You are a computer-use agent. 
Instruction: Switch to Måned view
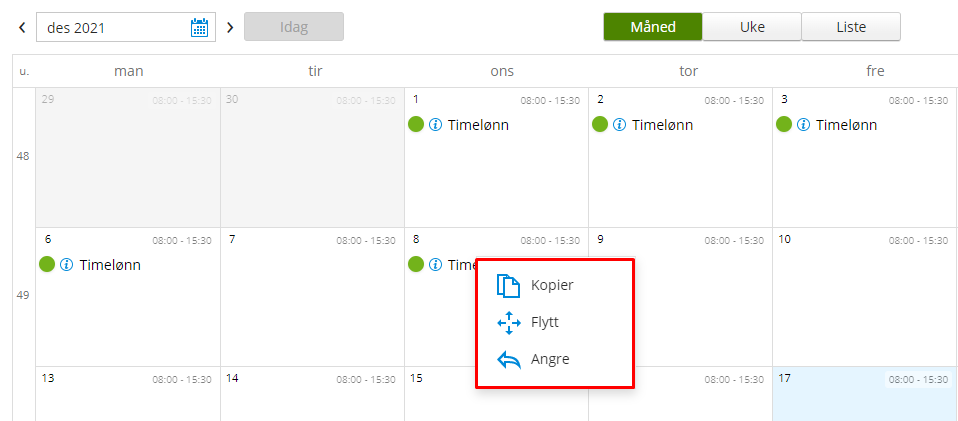coord(652,27)
